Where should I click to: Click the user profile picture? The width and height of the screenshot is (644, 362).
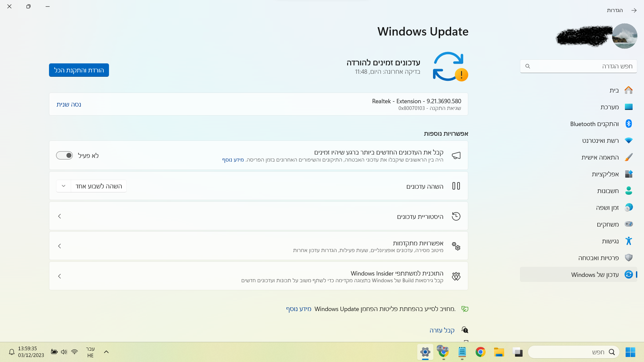[625, 36]
